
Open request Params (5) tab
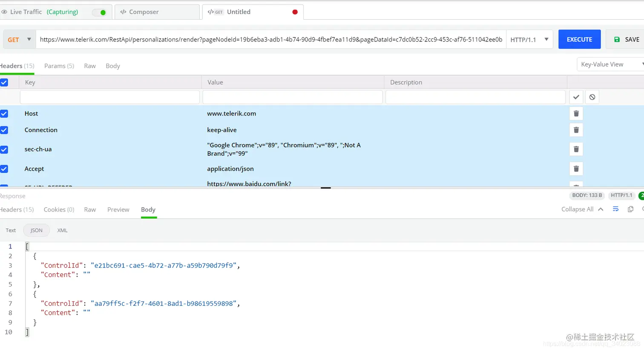tap(59, 66)
